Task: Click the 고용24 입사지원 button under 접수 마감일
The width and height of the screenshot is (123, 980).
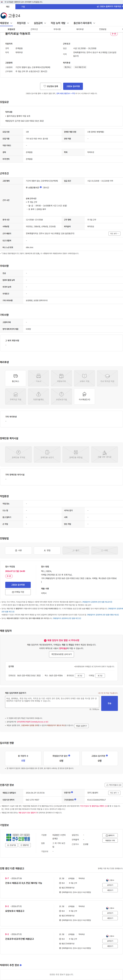Action: pyautogui.click(x=18, y=585)
